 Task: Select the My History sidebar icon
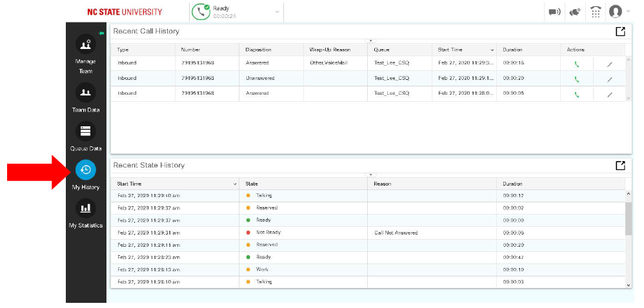[x=85, y=170]
